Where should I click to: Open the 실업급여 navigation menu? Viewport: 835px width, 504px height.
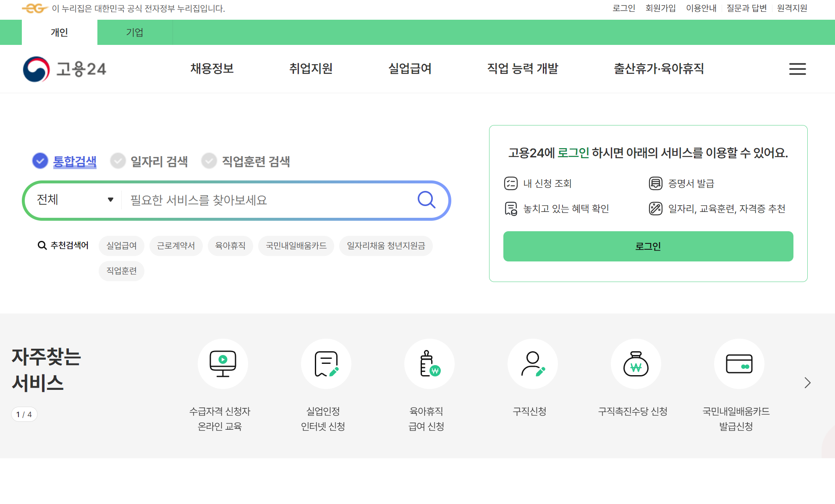click(410, 68)
